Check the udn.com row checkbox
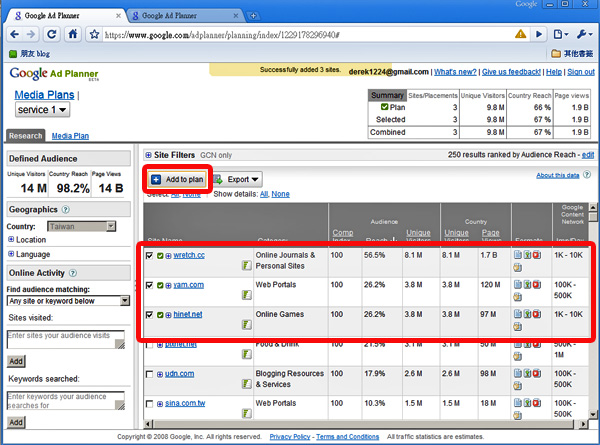This screenshot has height=445, width=600. click(x=150, y=374)
